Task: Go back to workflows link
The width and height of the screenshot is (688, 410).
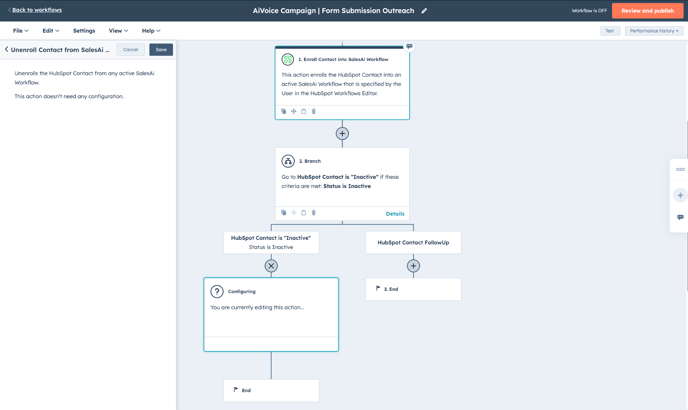Action: pyautogui.click(x=35, y=10)
